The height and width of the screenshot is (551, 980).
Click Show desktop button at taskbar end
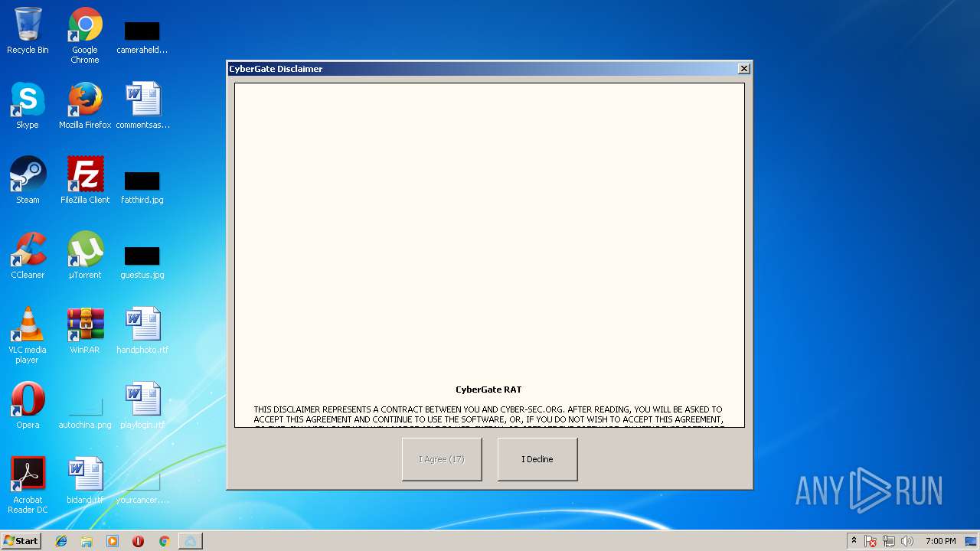point(972,541)
